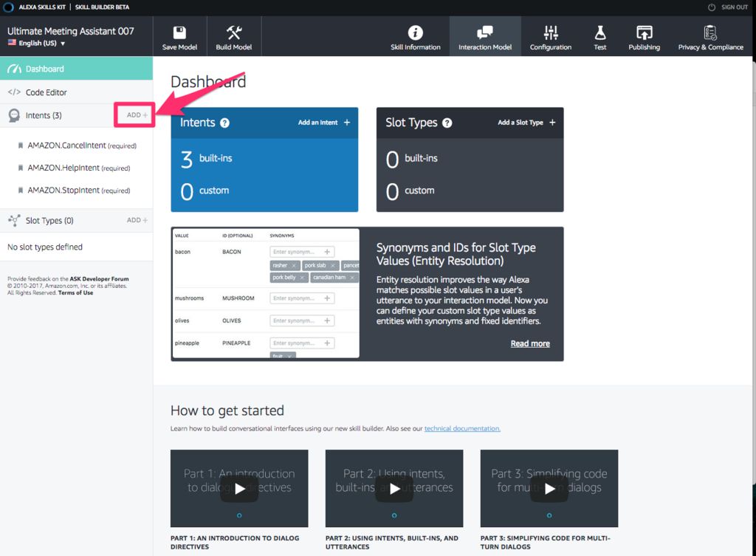Click the bookmark icon beside AMAZON.HelpIntent
Image resolution: width=756 pixels, height=556 pixels.
(20, 168)
